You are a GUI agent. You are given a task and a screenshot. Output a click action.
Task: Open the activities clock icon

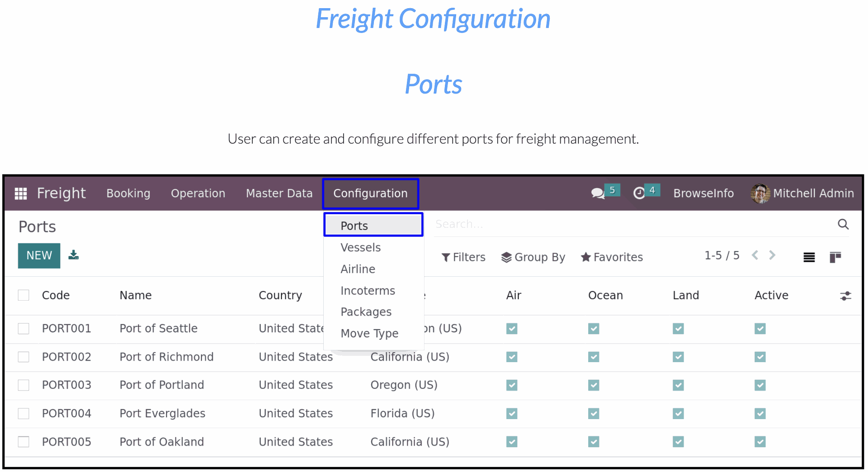point(639,194)
